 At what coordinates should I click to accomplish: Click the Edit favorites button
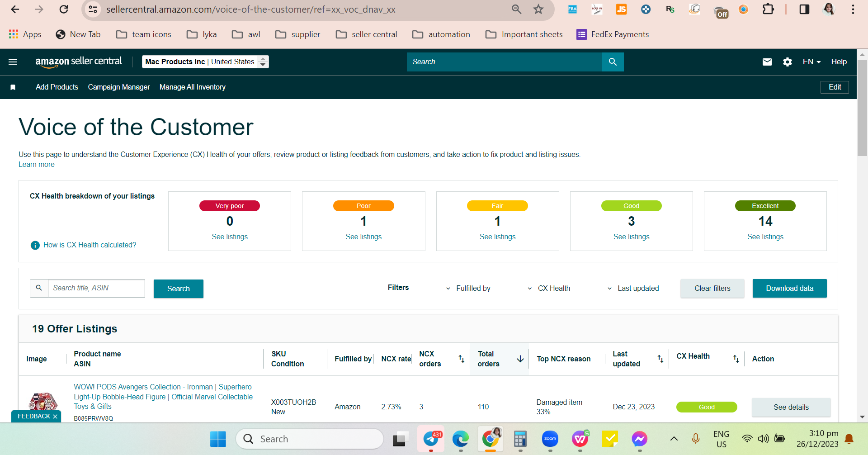[835, 87]
